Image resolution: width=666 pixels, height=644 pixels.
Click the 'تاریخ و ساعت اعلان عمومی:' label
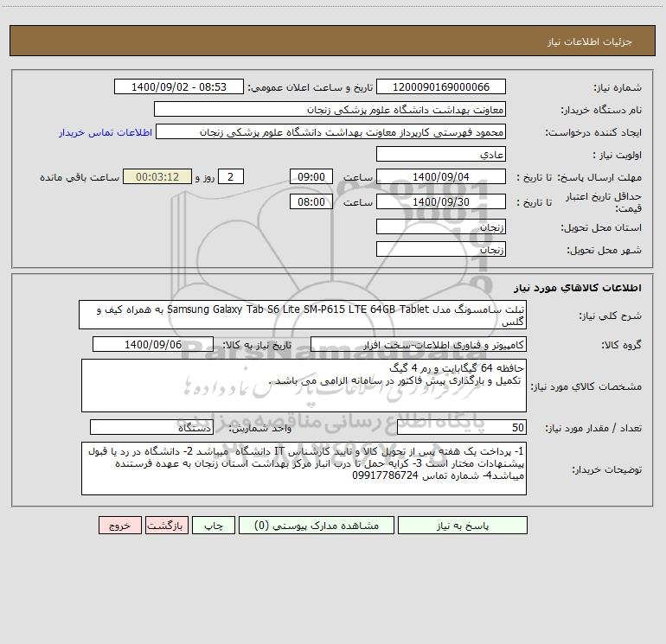[310, 87]
